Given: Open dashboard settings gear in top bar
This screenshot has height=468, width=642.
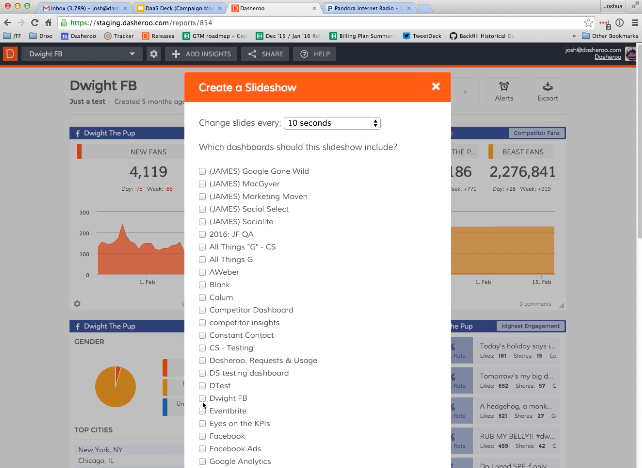Looking at the screenshot, I should (x=154, y=54).
